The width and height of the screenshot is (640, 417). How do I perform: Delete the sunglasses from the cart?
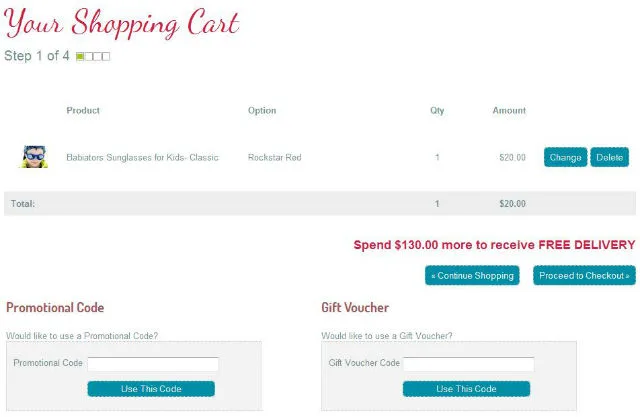tap(609, 158)
